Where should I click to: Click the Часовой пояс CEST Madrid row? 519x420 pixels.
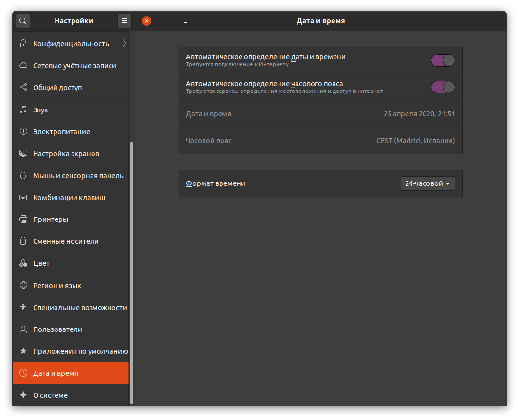click(320, 140)
